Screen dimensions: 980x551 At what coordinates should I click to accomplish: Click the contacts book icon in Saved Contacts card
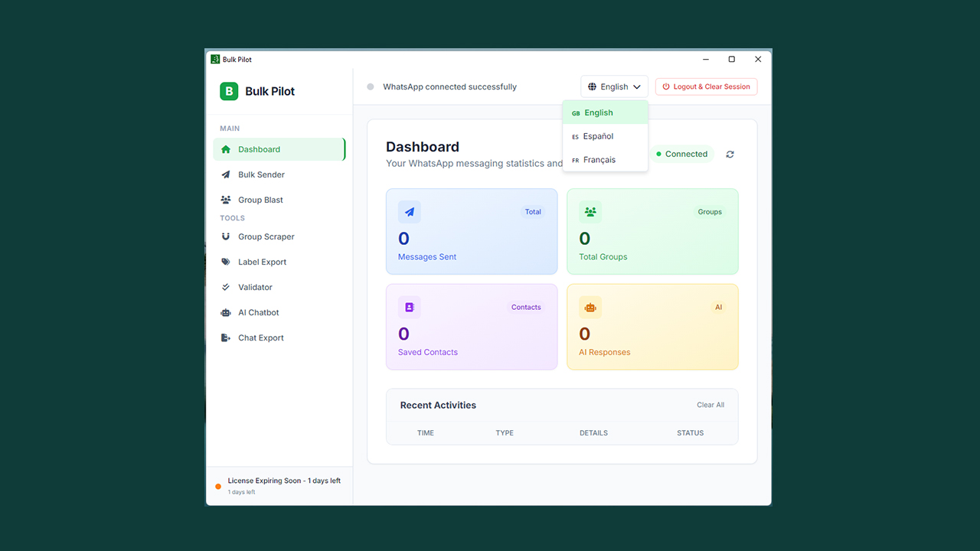[x=410, y=308]
